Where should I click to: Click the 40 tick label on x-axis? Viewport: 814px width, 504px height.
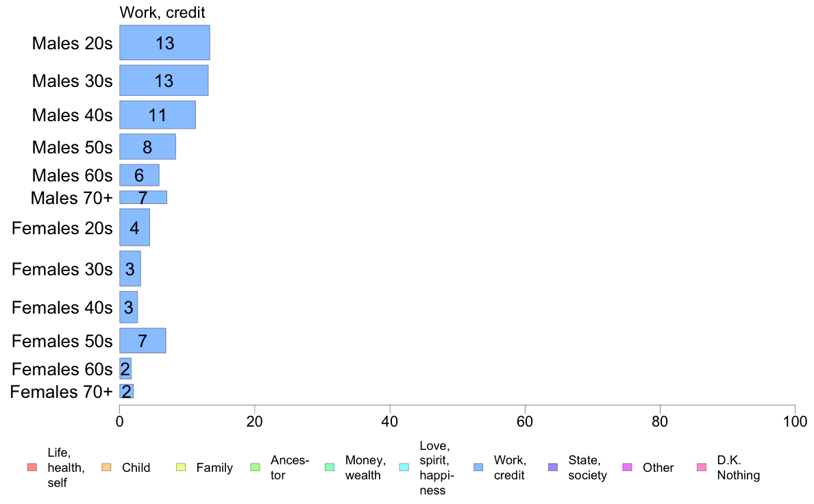(x=390, y=421)
